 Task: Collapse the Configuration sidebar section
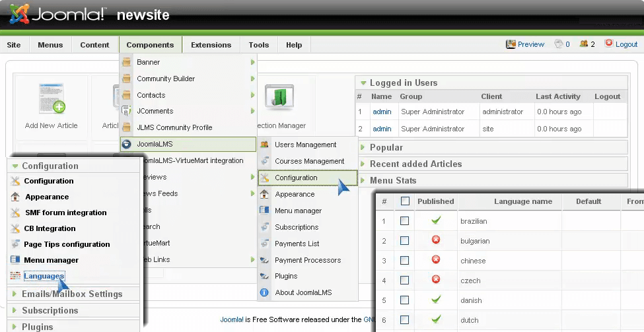pos(15,166)
